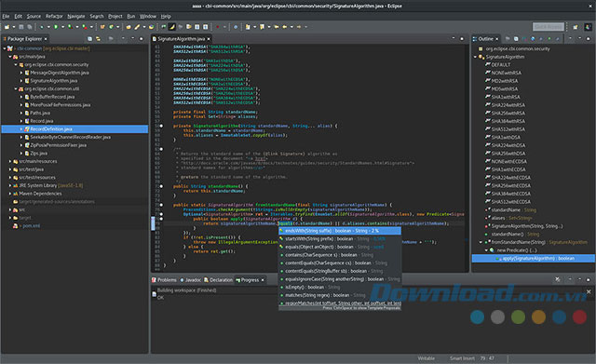Select DEFAULT constant in Outline
Viewport: 596px width, 364px height.
pos(500,65)
